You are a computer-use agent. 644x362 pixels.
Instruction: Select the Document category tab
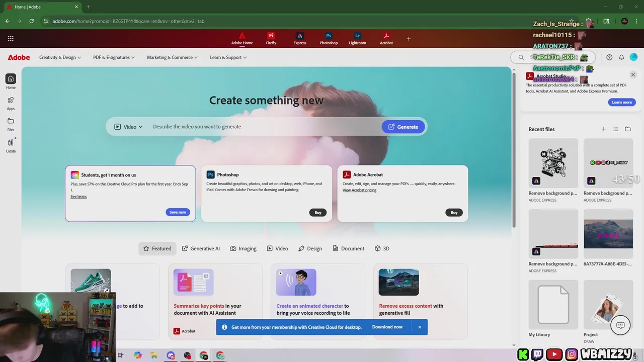(348, 248)
